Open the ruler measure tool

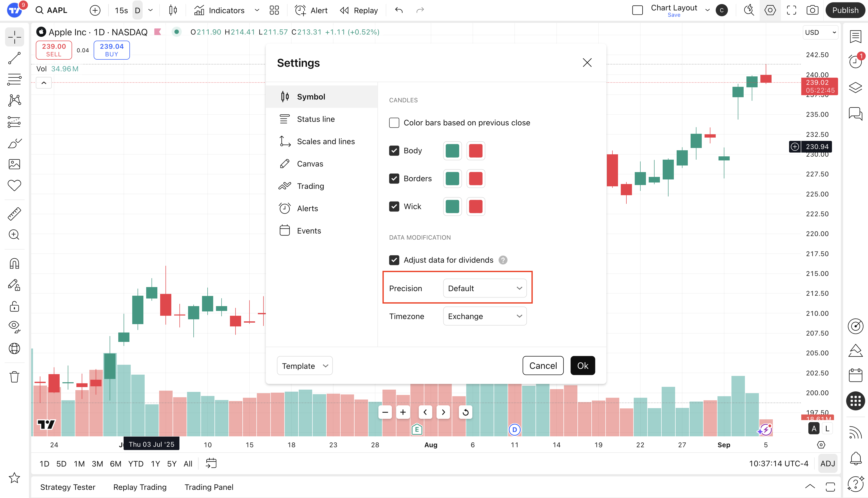(14, 213)
